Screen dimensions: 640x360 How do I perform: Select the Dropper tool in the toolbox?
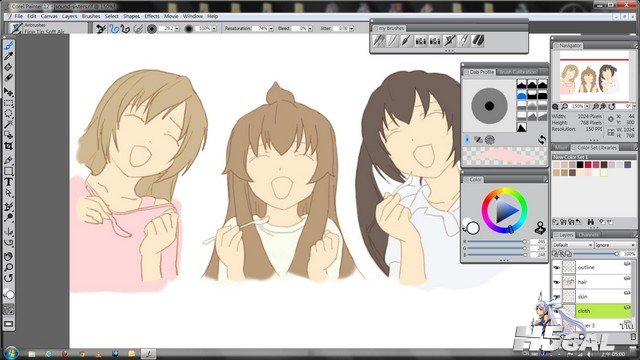[x=9, y=56]
